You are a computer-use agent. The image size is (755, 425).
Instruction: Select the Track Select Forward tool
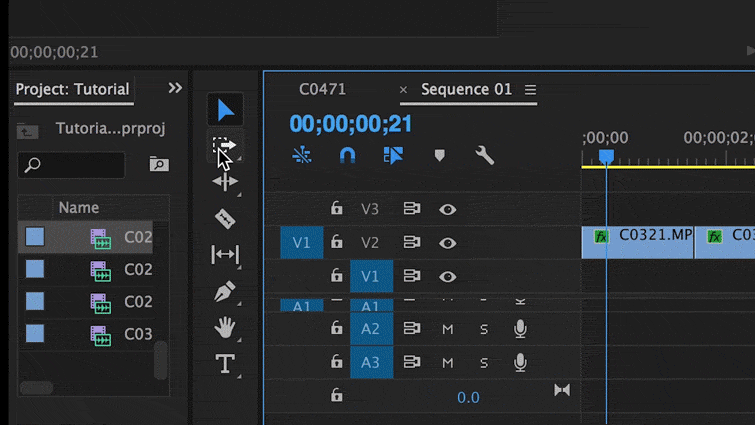[225, 146]
